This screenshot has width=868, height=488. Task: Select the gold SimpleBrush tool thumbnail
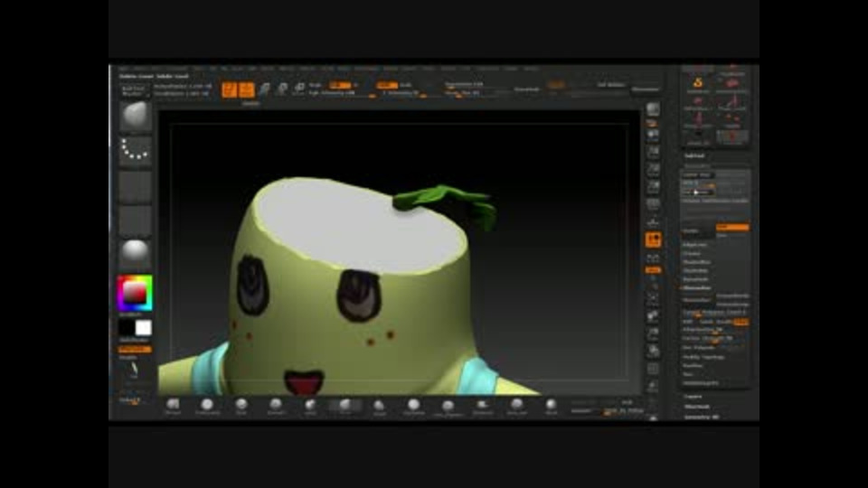(x=698, y=83)
